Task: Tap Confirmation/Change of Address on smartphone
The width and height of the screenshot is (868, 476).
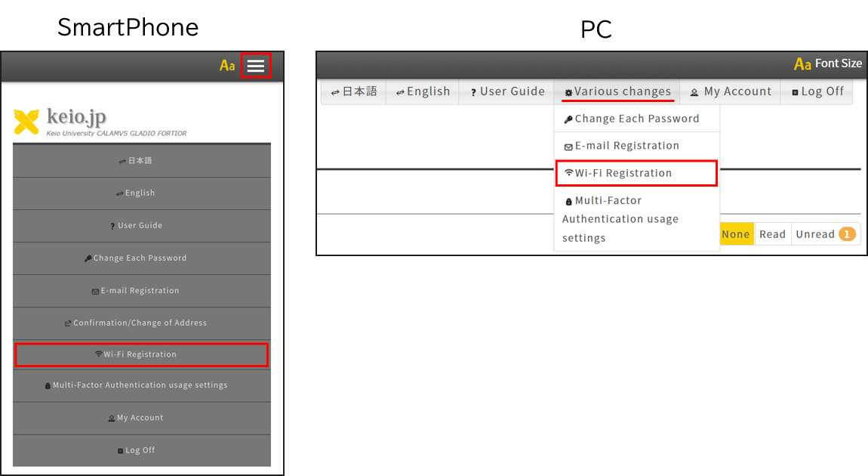Action: coord(141,323)
